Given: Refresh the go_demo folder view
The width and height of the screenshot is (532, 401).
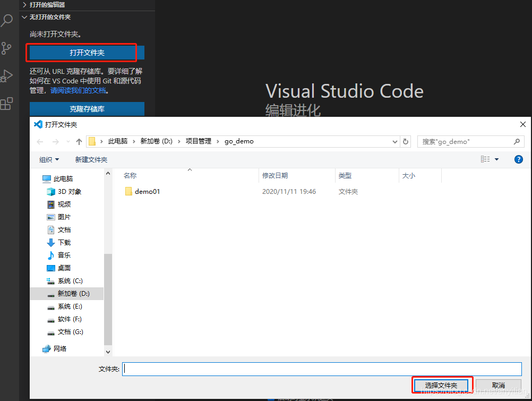Looking at the screenshot, I should (x=406, y=142).
